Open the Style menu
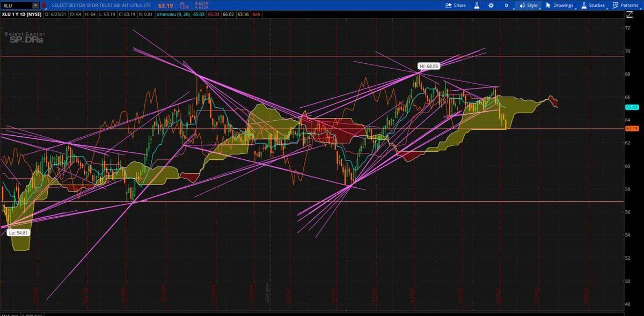The image size is (644, 316). (528, 5)
